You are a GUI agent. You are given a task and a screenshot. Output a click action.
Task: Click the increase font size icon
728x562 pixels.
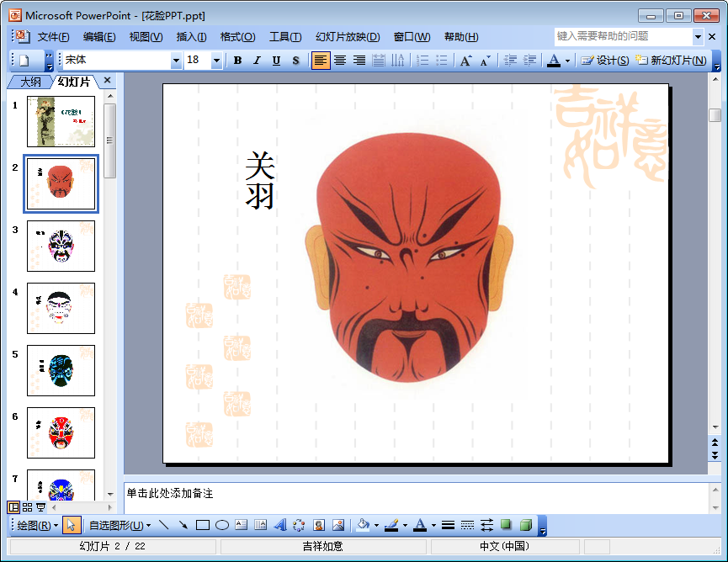pos(465,61)
